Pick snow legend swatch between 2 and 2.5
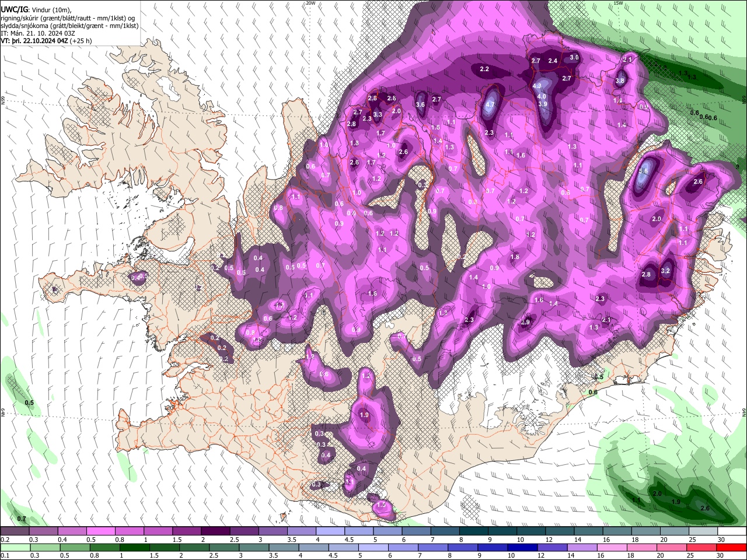This screenshot has height=560, width=747. (x=215, y=531)
